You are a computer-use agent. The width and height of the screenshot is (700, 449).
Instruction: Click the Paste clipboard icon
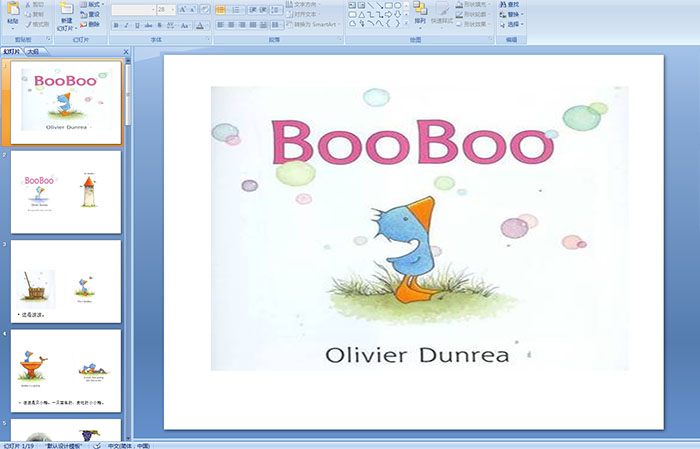[x=13, y=9]
